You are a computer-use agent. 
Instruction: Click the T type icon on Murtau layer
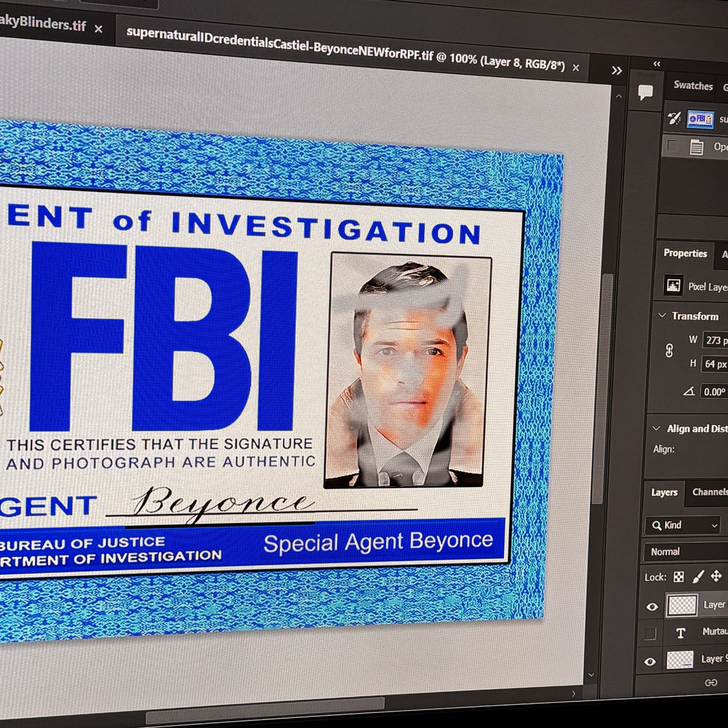[681, 633]
